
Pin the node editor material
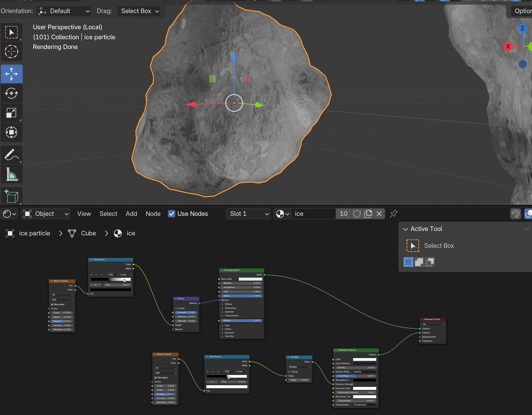click(393, 214)
